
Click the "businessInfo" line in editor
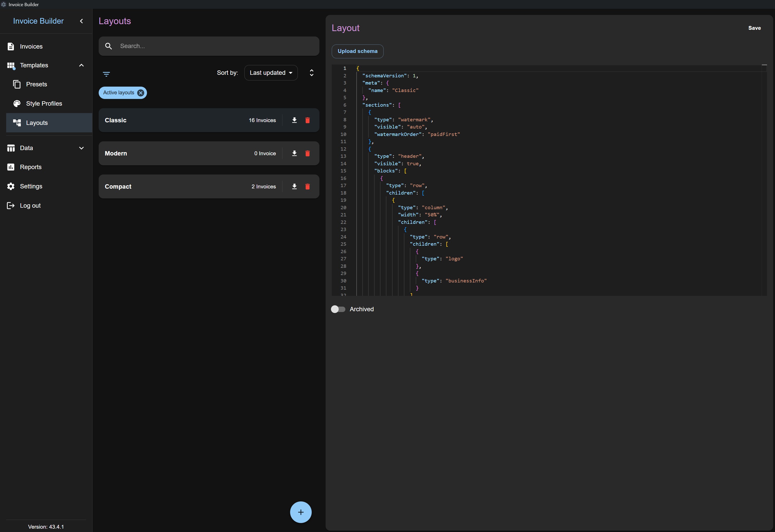point(454,281)
